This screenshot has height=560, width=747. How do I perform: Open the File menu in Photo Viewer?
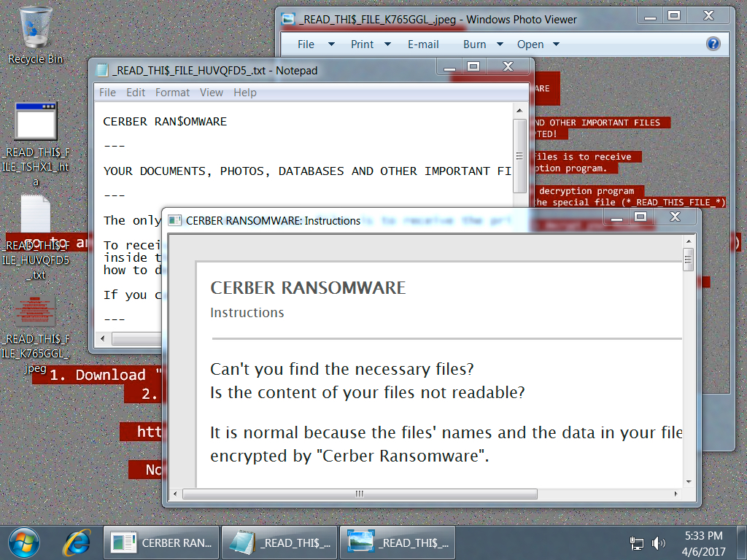click(306, 44)
